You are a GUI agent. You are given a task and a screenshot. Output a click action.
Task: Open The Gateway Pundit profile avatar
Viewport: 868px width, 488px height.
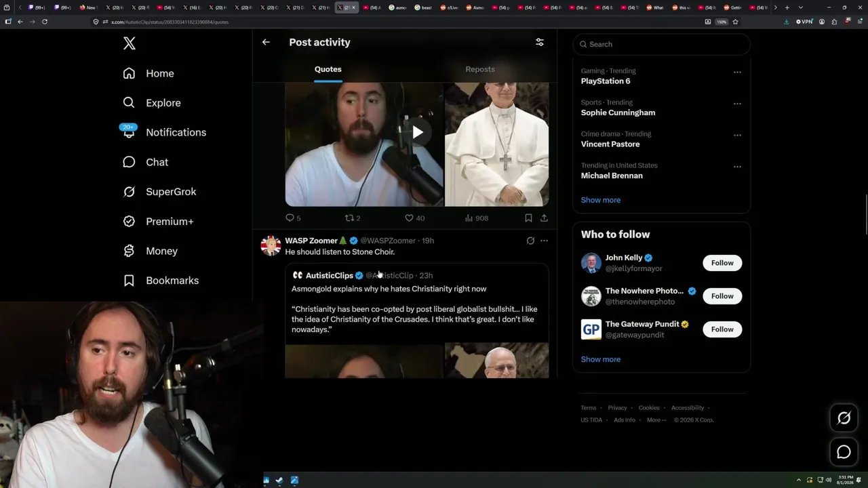click(591, 329)
